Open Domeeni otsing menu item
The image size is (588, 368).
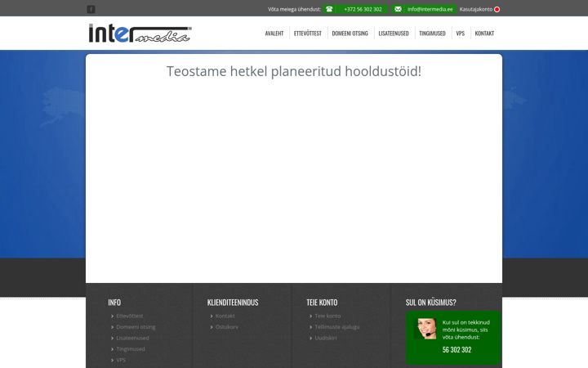tap(350, 34)
